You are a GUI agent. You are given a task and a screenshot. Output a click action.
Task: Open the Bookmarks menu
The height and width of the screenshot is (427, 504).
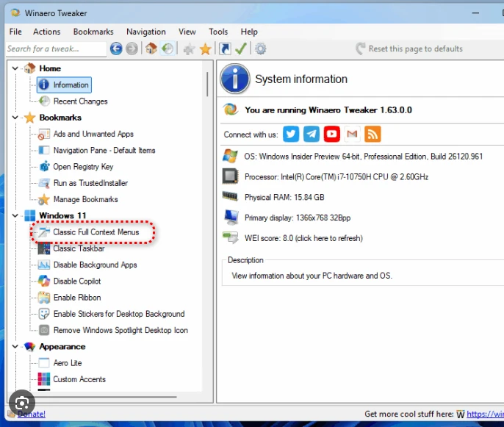click(93, 32)
